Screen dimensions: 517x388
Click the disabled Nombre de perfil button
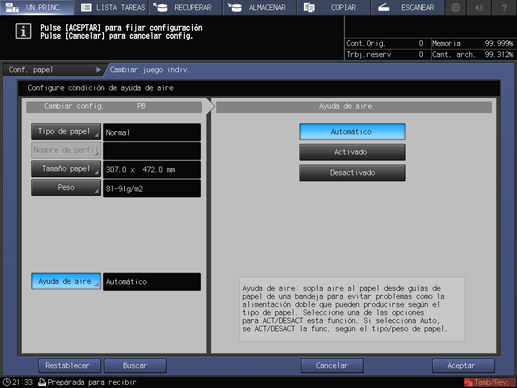click(66, 150)
